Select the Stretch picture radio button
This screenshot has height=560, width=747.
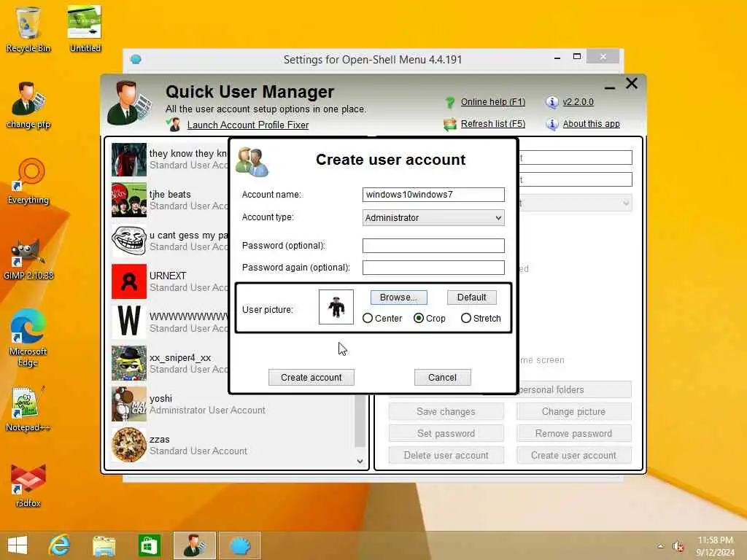(x=466, y=318)
